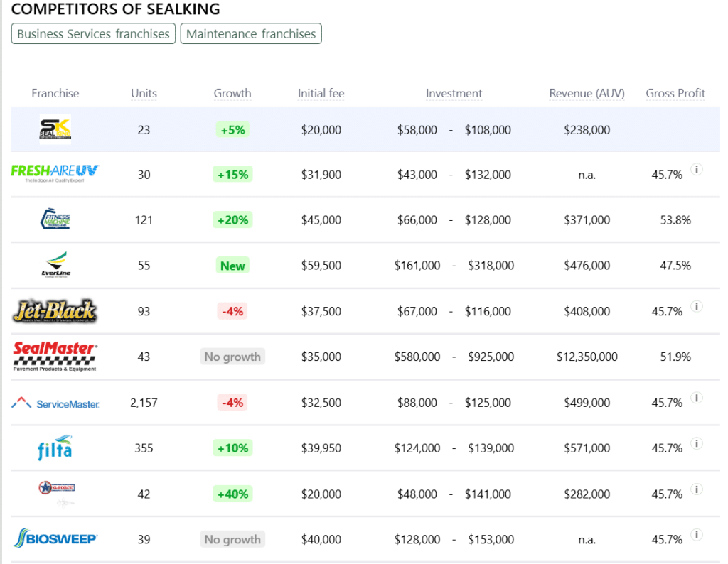
Task: Click the Gross Profit column header
Action: point(675,93)
